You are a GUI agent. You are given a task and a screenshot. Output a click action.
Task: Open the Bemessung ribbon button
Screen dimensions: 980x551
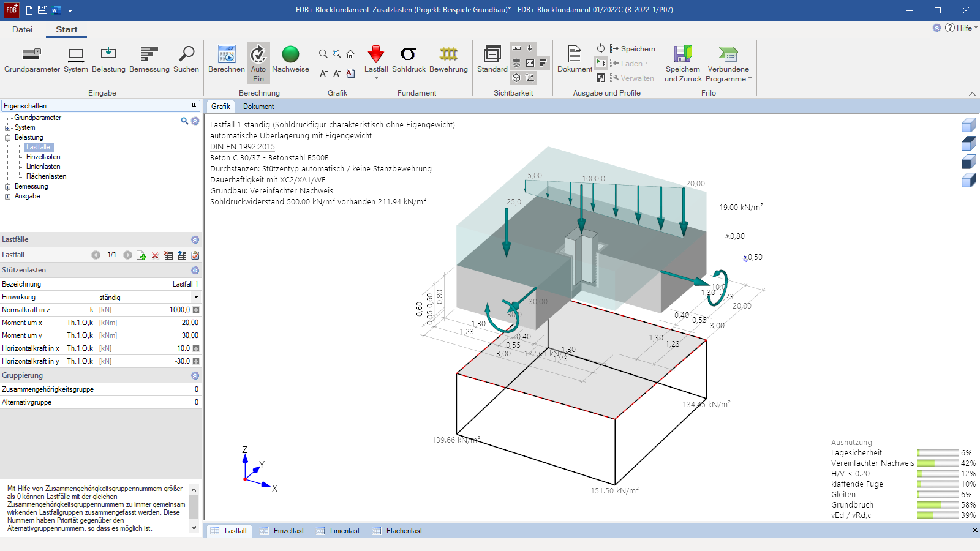point(149,59)
